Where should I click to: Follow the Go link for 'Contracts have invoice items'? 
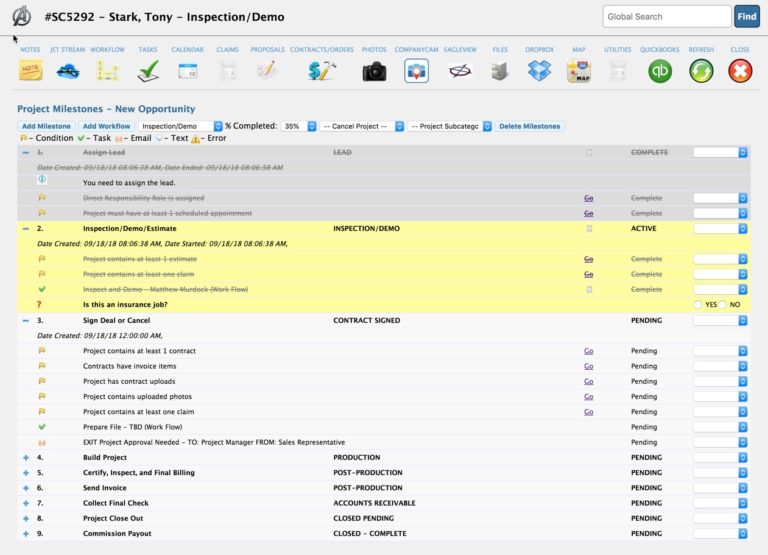pos(589,366)
